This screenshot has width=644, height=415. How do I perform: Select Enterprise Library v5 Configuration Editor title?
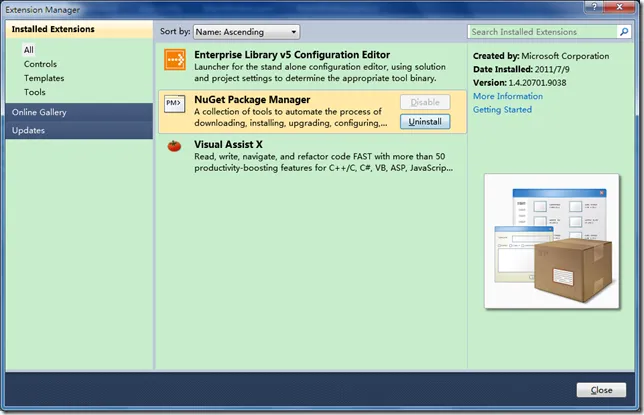click(292, 55)
